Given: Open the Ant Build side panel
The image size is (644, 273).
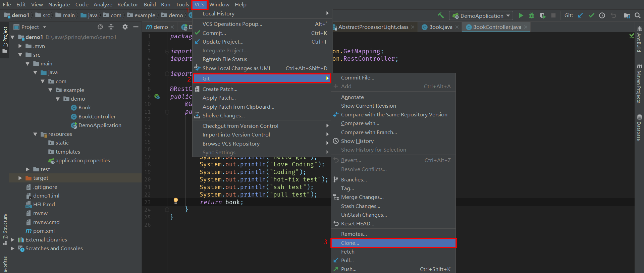Looking at the screenshot, I should tap(639, 39).
